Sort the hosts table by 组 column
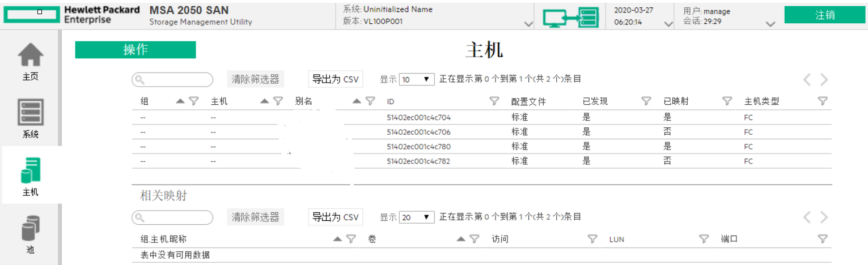Screen dimensions: 868x265 [x=180, y=101]
